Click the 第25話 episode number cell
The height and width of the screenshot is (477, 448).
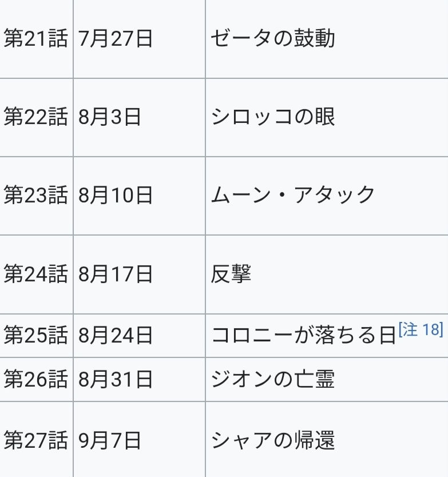35,335
